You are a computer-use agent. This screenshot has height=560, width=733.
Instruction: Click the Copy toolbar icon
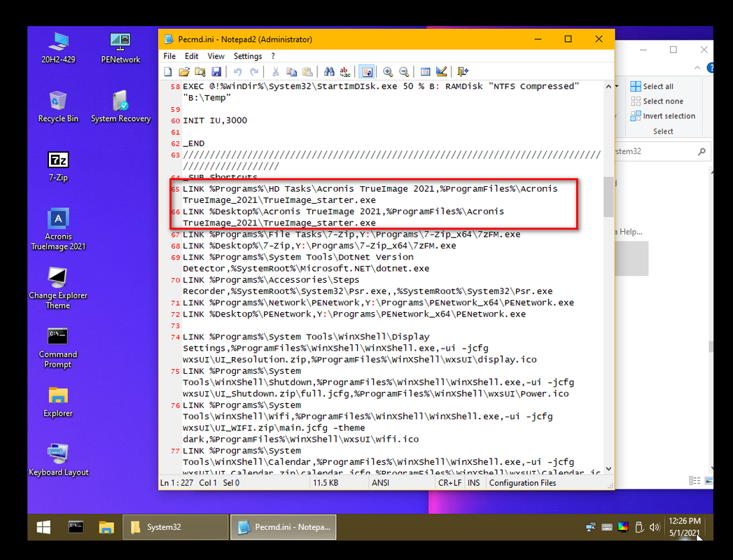pyautogui.click(x=292, y=71)
